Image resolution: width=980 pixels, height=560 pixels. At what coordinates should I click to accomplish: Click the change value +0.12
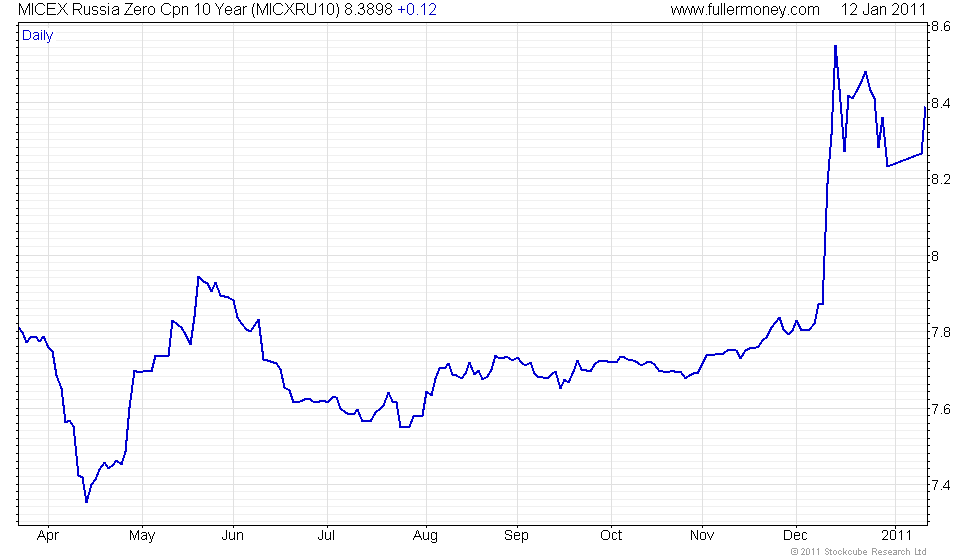[417, 10]
